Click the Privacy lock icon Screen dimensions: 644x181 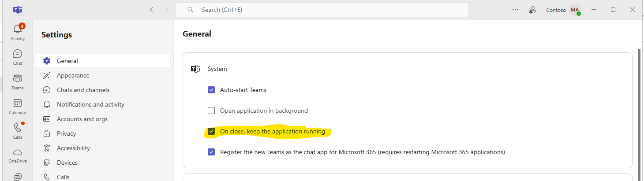(47, 133)
